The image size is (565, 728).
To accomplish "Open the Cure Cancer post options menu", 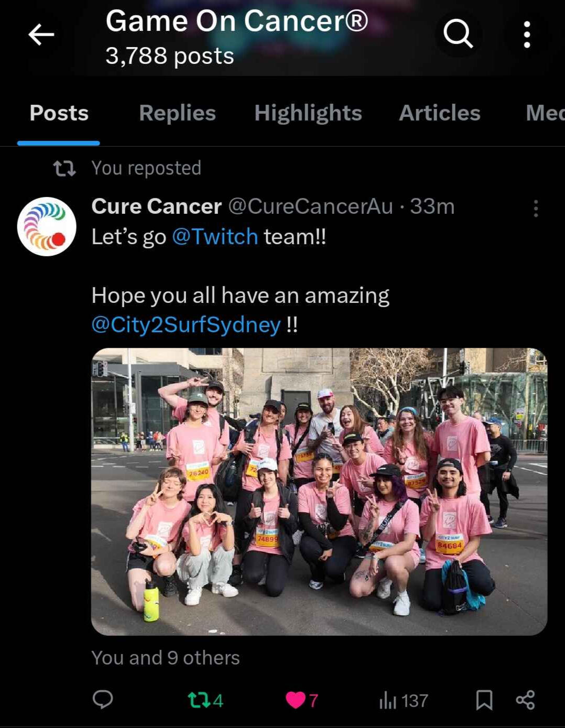I will (535, 208).
